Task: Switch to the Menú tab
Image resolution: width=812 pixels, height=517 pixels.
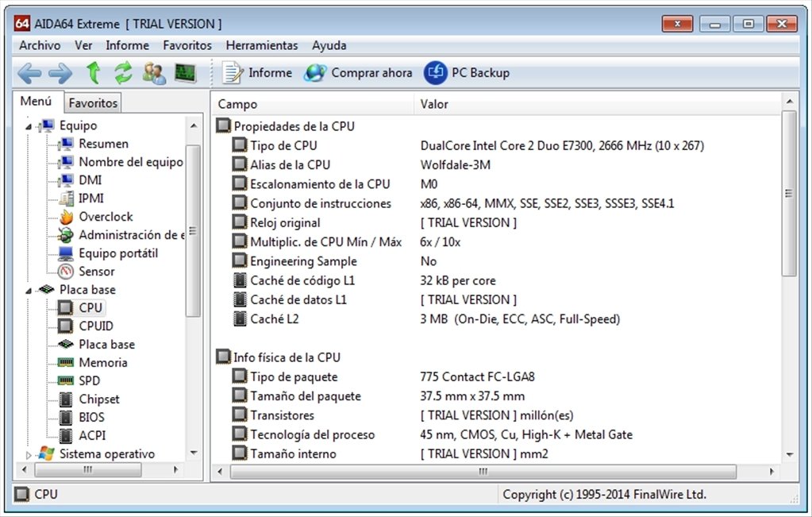Action: (37, 102)
